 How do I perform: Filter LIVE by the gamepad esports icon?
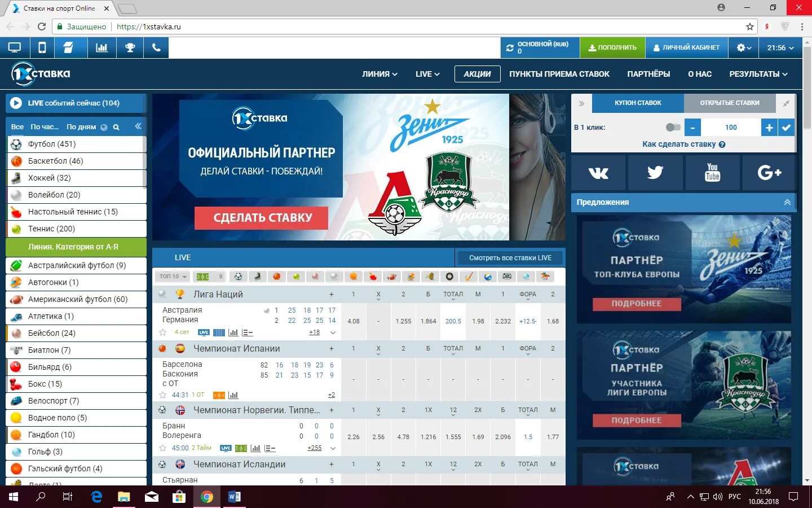pos(507,277)
